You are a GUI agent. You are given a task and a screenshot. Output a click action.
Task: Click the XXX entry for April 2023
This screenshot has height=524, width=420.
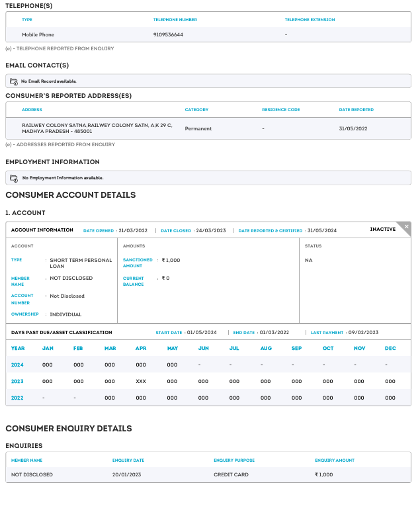tap(141, 381)
